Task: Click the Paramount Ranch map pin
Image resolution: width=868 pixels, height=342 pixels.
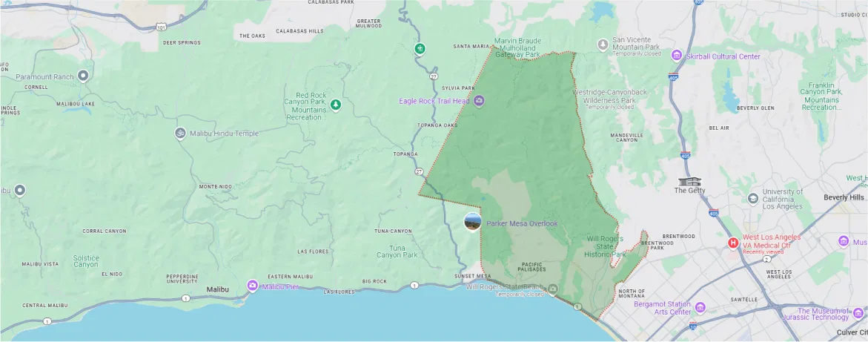Action: click(83, 76)
